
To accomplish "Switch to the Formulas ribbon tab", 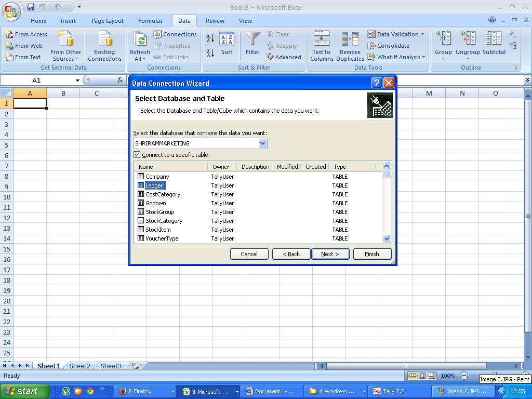I will 150,21.
